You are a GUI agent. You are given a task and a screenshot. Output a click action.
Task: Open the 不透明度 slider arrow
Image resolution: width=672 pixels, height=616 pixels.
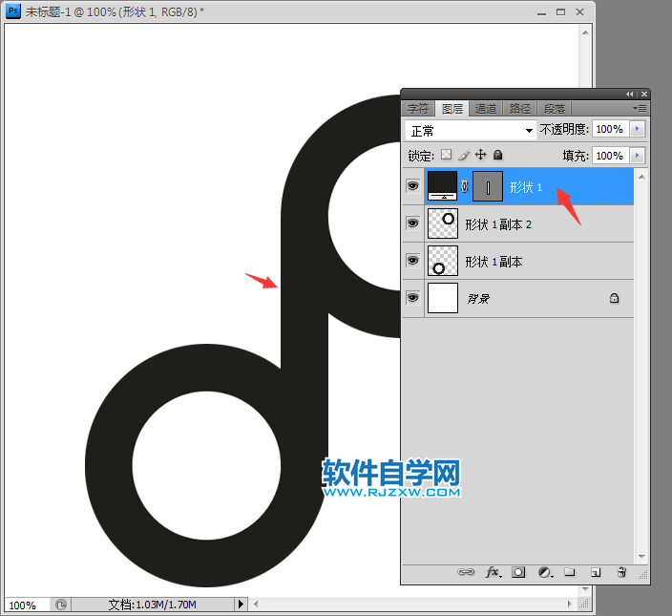click(638, 129)
